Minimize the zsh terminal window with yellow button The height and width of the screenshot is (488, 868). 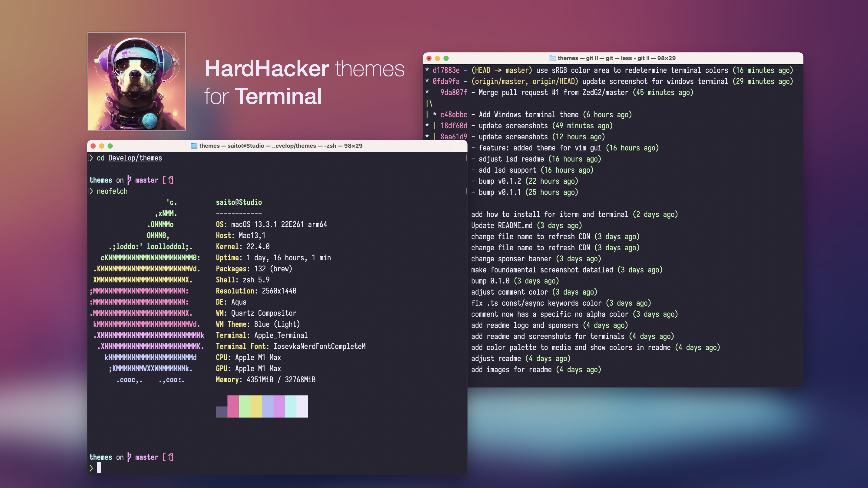[101, 146]
